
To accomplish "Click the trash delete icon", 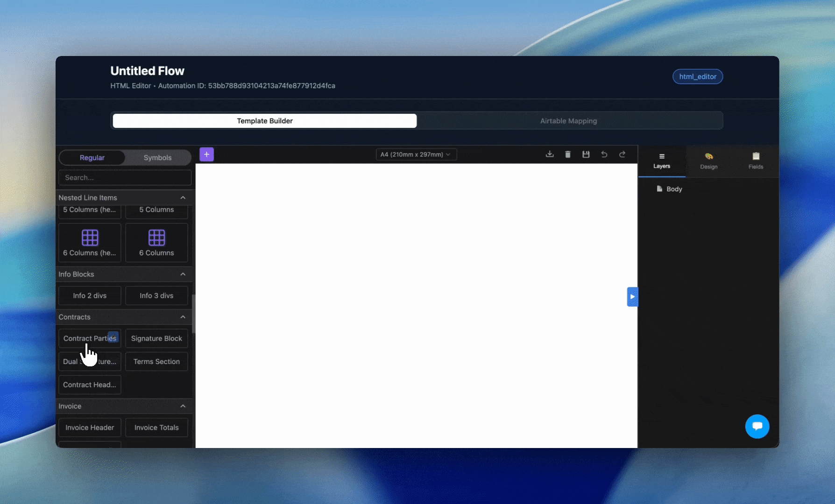I will (568, 154).
